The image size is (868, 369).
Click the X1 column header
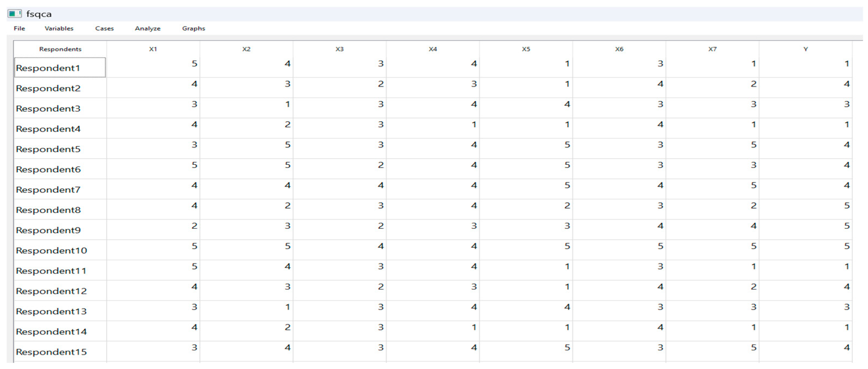(153, 49)
